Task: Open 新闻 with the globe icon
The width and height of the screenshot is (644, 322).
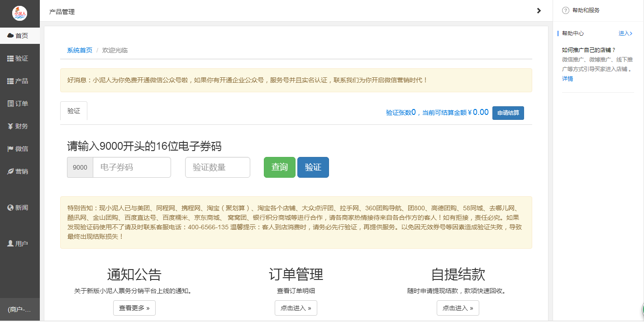Action: [x=18, y=208]
